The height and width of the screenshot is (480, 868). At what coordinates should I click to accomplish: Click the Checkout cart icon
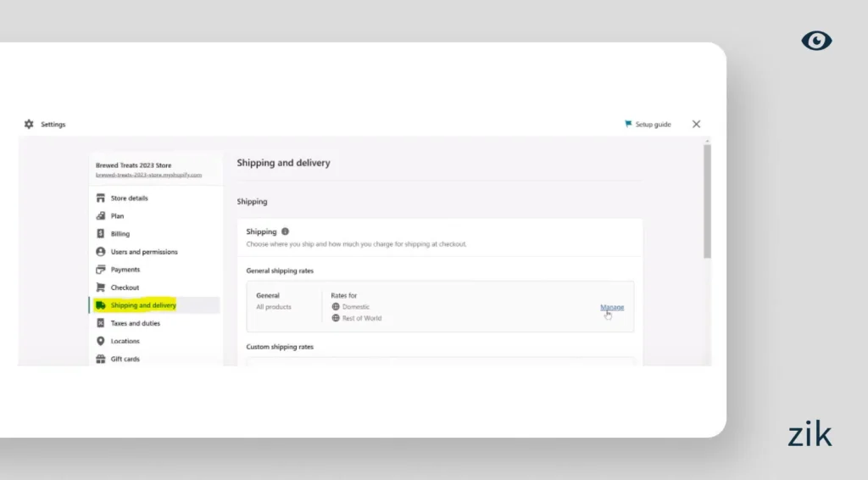[x=101, y=287]
